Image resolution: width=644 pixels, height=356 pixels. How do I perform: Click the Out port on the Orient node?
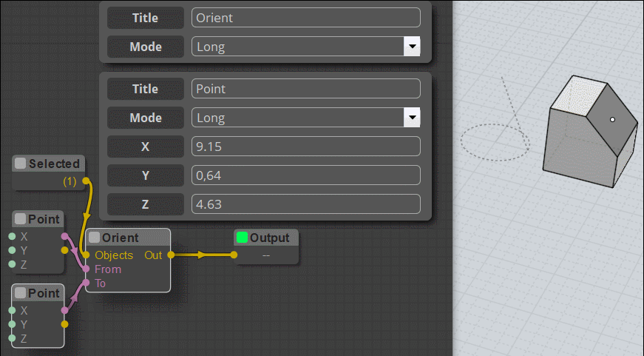point(171,255)
